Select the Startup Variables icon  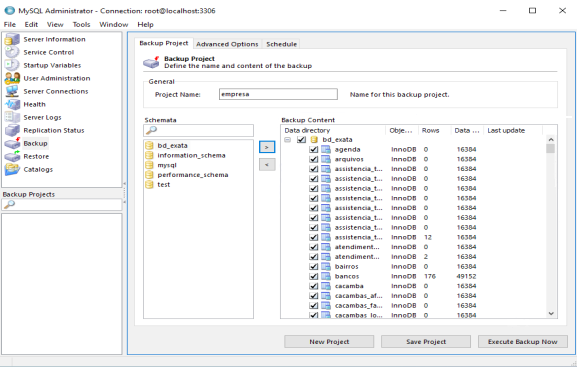pos(12,65)
